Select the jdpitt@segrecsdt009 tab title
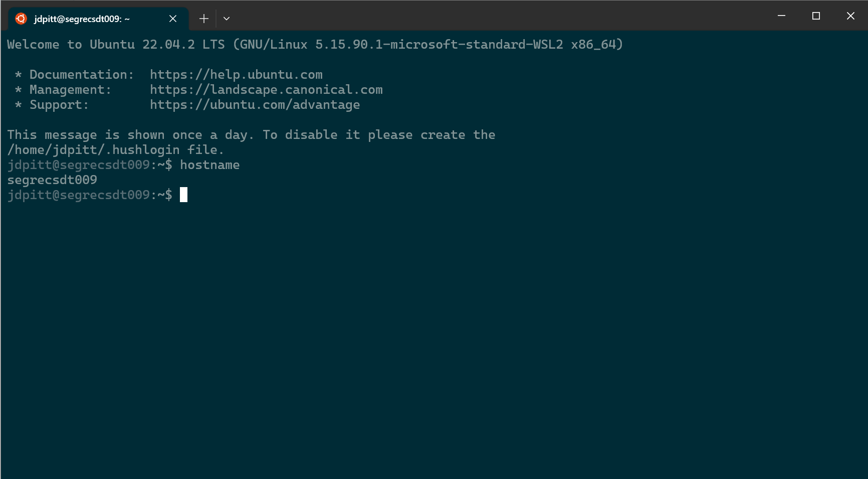Image resolution: width=868 pixels, height=479 pixels. [x=82, y=19]
